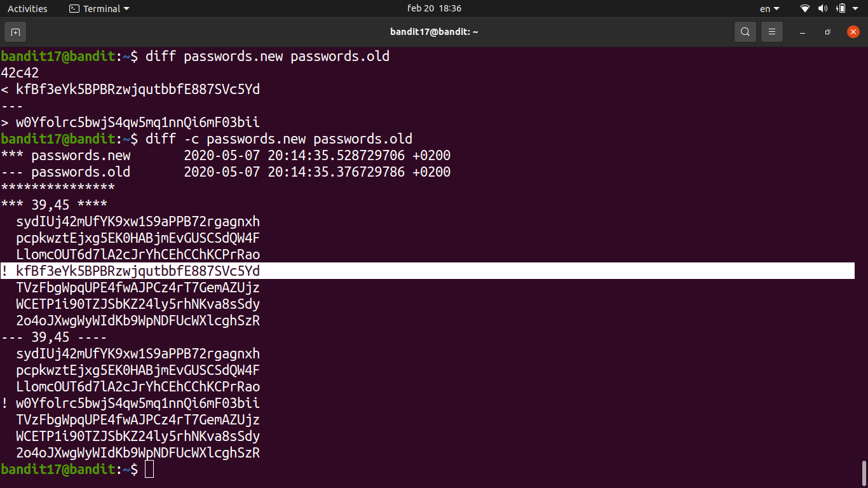The width and height of the screenshot is (868, 488).
Task: Click the cursor at the last prompt
Action: click(x=149, y=470)
